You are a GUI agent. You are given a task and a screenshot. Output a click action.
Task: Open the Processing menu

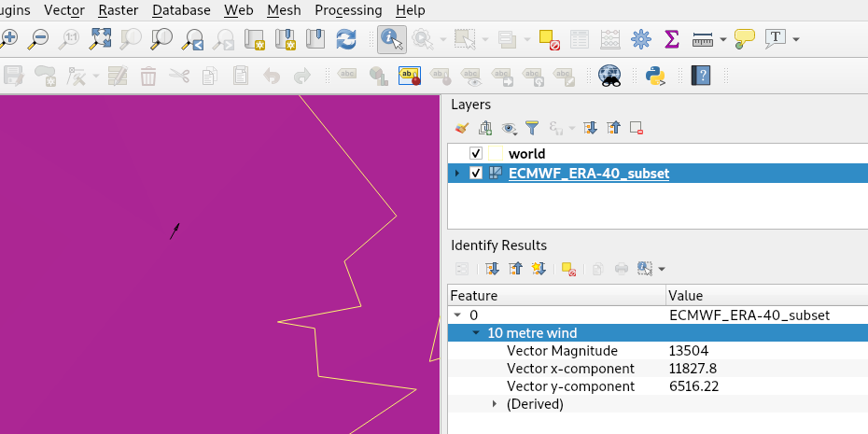(x=348, y=10)
